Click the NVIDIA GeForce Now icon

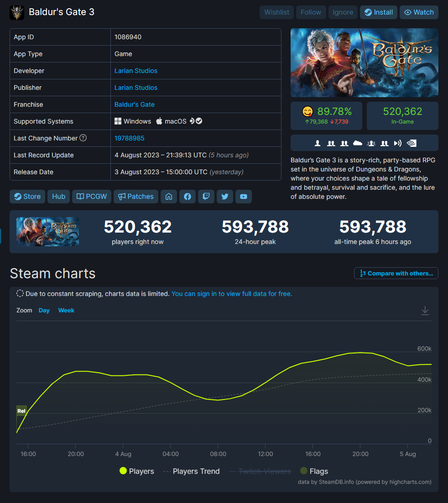tap(412, 143)
